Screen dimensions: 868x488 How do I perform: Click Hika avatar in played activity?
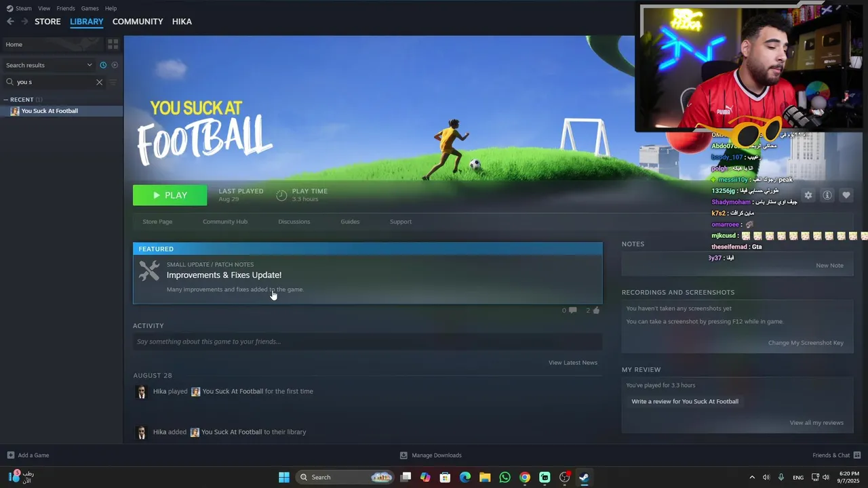coord(142,392)
